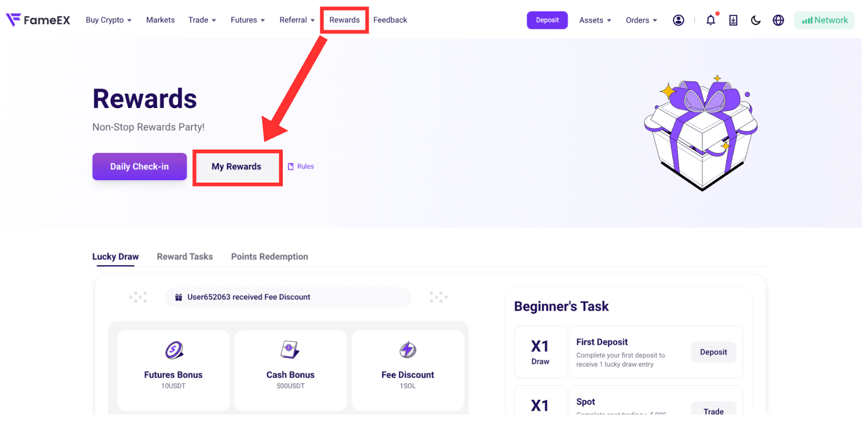This screenshot has width=868, height=434.
Task: Click the app download icon
Action: click(733, 20)
